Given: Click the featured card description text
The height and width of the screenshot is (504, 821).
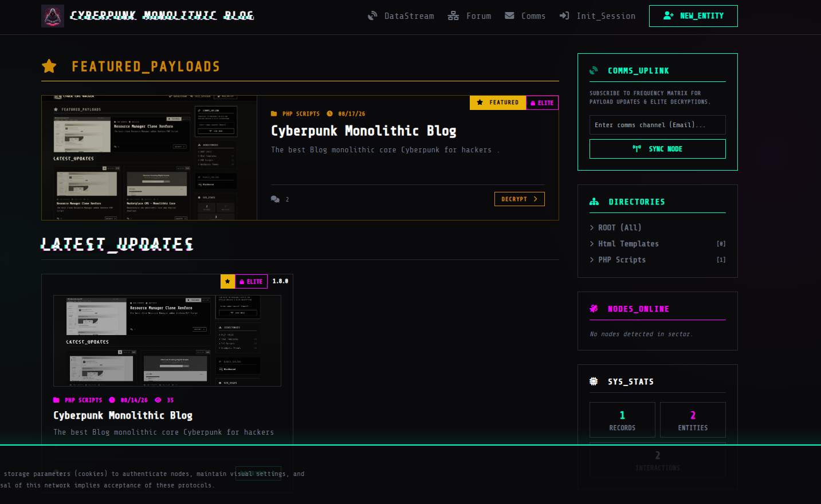Looking at the screenshot, I should coord(385,150).
